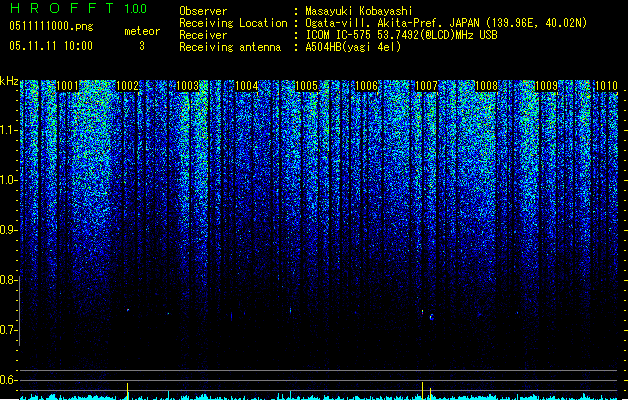629x400 pixels.
Task: Select the file name 0511111000.png
Action: tap(51, 26)
